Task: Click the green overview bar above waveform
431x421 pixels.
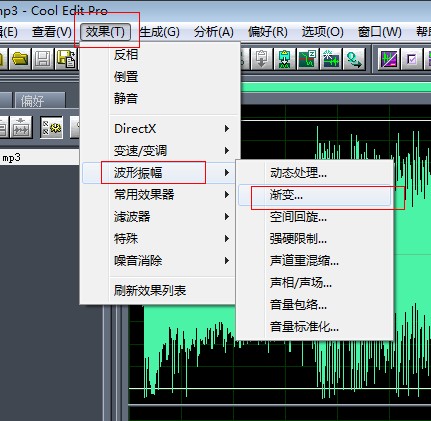Action: pos(336,88)
